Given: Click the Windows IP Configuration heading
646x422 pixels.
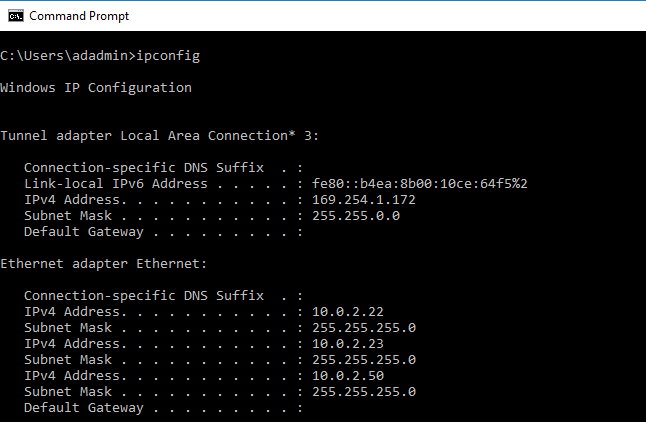Looking at the screenshot, I should point(96,87).
